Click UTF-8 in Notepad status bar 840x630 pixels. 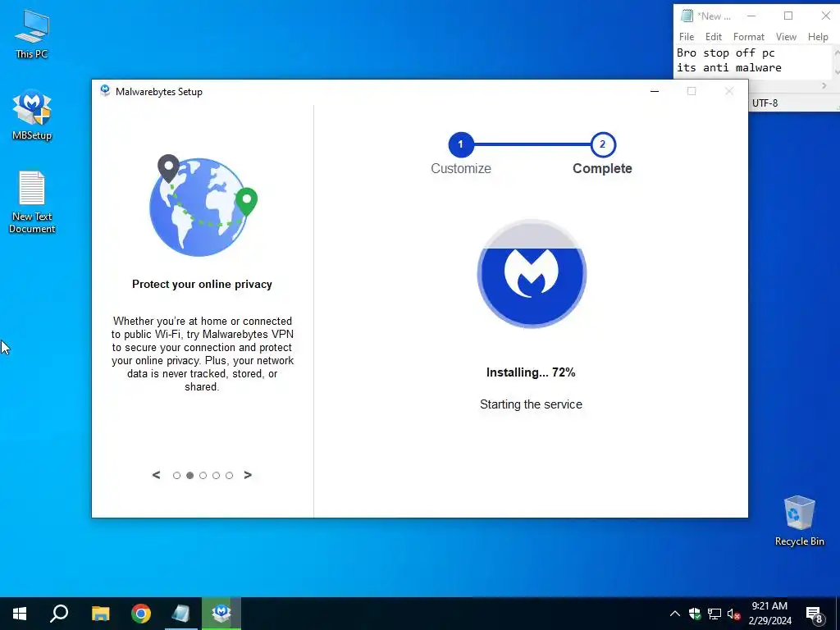765,103
